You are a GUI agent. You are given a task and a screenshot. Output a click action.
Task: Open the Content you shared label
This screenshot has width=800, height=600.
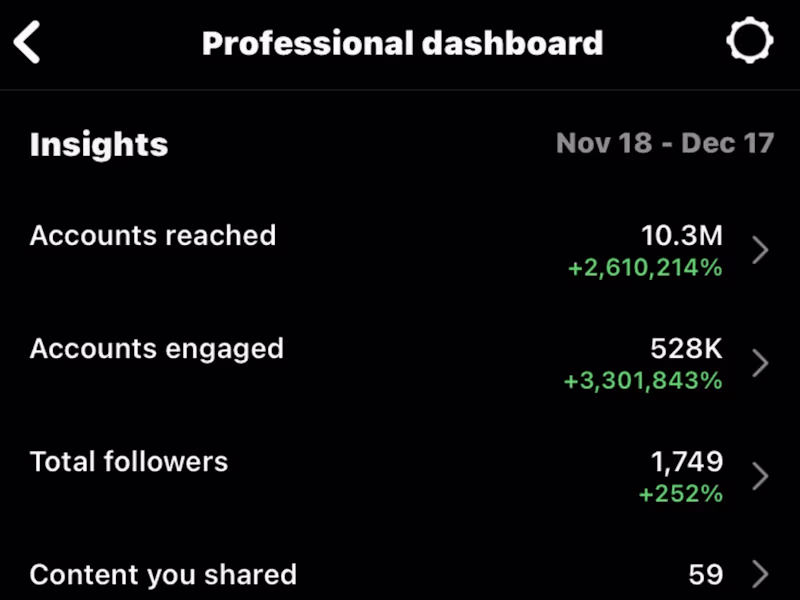(x=163, y=575)
